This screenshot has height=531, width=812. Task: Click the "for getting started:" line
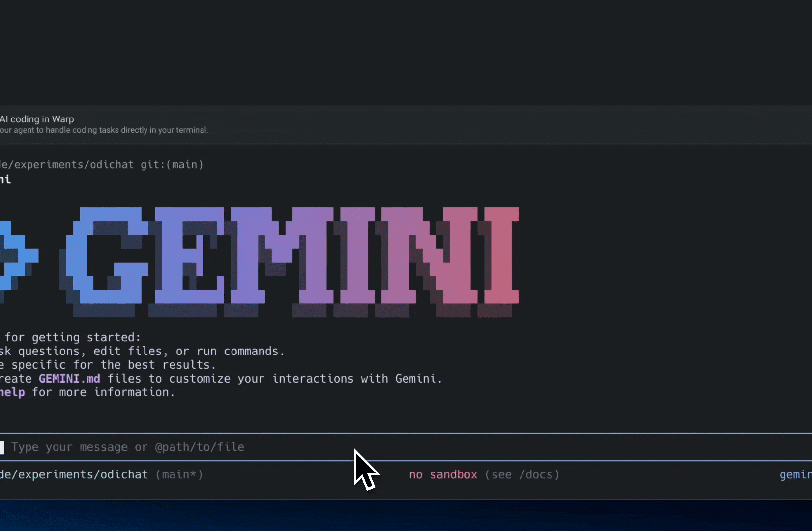coord(73,337)
